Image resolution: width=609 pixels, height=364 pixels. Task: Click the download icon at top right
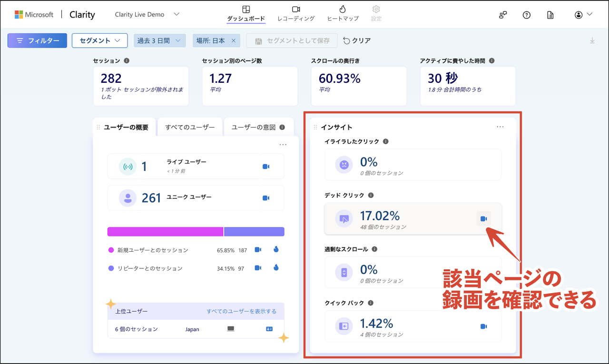tap(592, 40)
